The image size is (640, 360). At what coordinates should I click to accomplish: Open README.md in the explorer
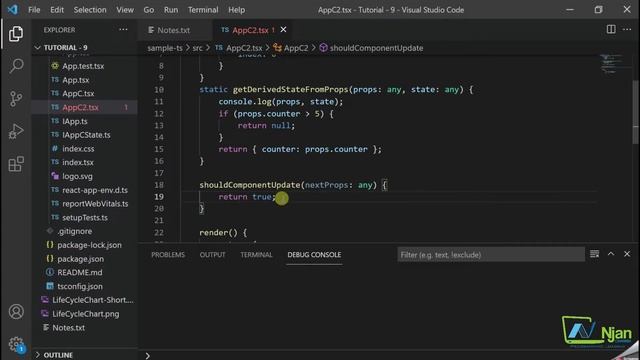tap(80, 273)
